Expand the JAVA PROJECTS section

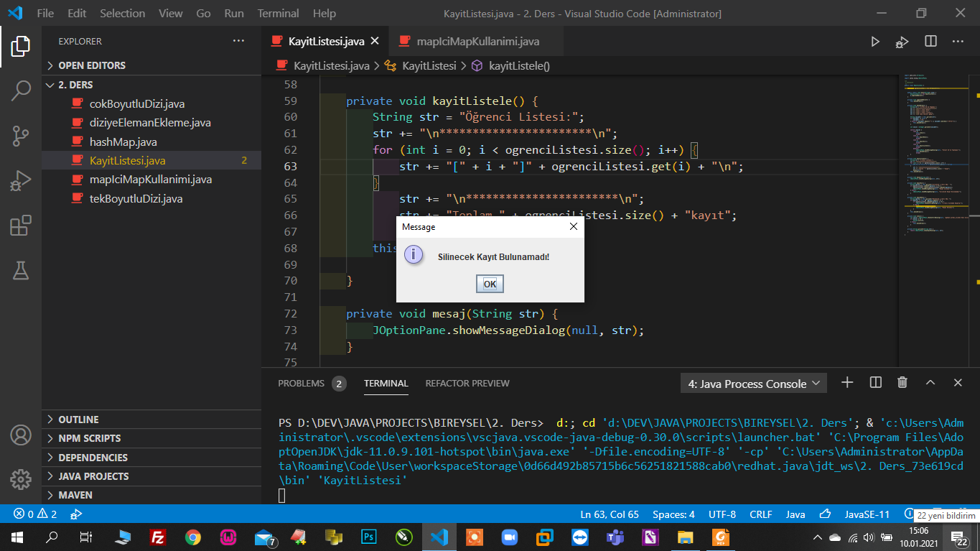[93, 476]
